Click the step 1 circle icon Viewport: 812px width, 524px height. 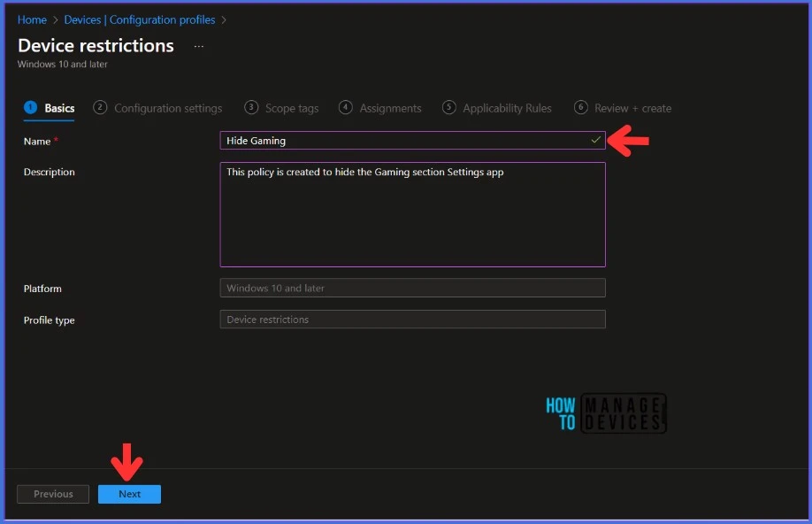(31, 107)
